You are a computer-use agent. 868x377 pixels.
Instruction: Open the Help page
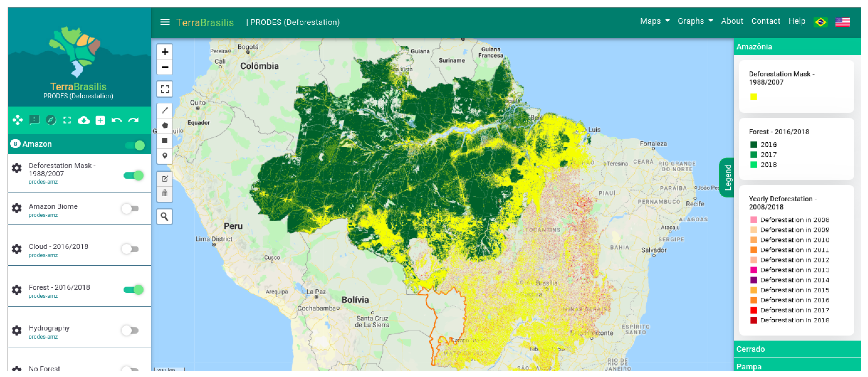click(797, 21)
